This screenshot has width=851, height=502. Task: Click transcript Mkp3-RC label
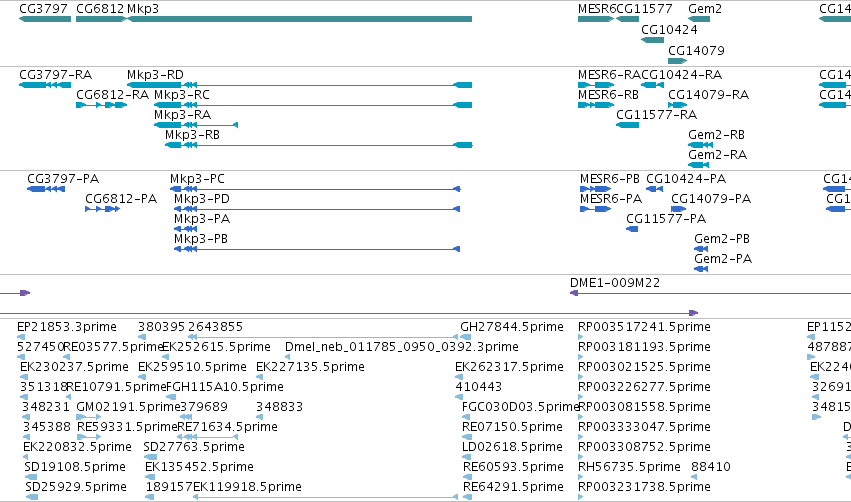coord(182,94)
